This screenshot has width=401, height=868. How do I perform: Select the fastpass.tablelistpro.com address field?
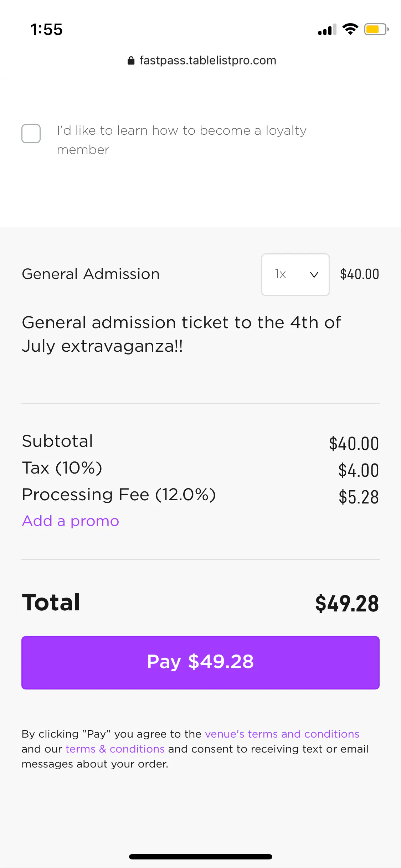tap(207, 61)
